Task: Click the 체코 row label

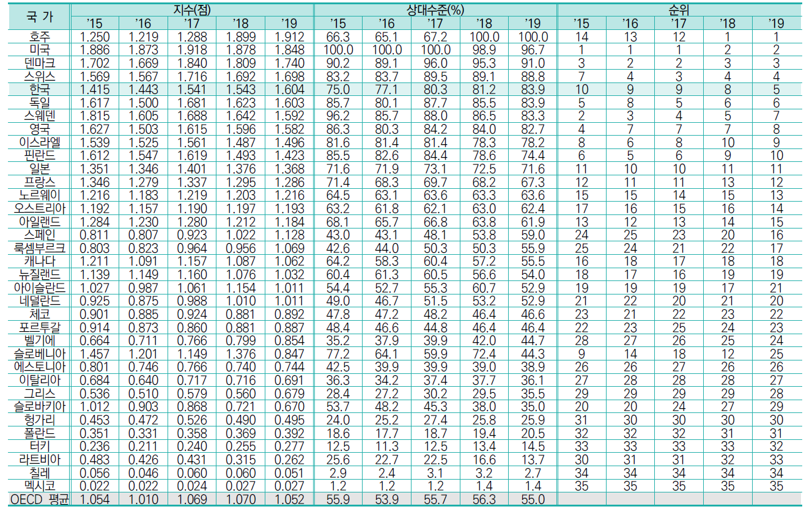Action: tap(40, 313)
